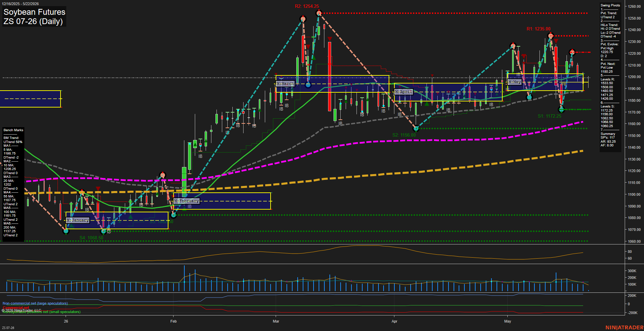Click the R2: 1254.25 resistance label
This screenshot has width=644, height=331.
click(x=307, y=6)
